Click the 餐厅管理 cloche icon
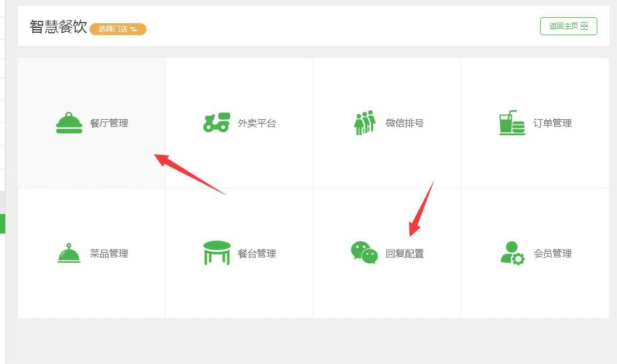The height and width of the screenshot is (364, 617). click(69, 123)
